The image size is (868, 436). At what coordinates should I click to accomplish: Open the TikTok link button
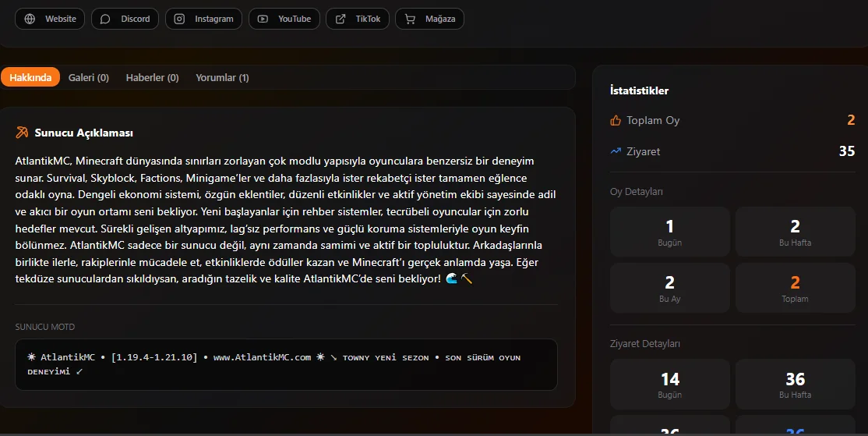pos(358,19)
